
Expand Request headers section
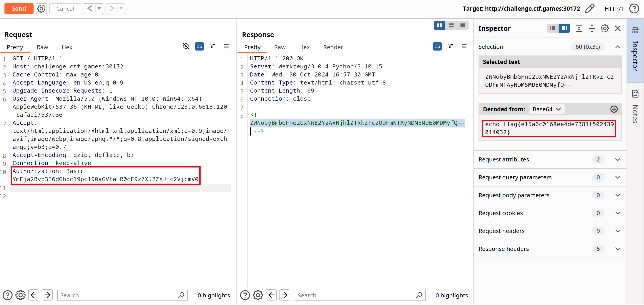tap(617, 231)
